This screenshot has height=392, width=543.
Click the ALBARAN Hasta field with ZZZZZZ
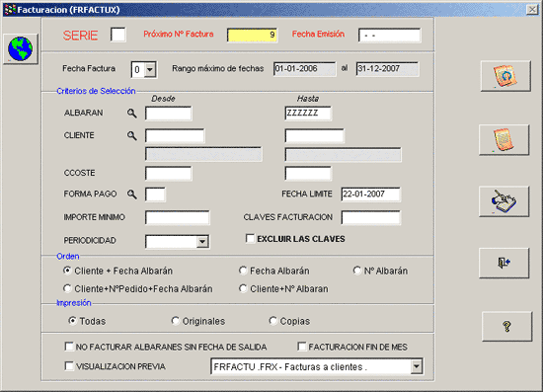pyautogui.click(x=308, y=114)
